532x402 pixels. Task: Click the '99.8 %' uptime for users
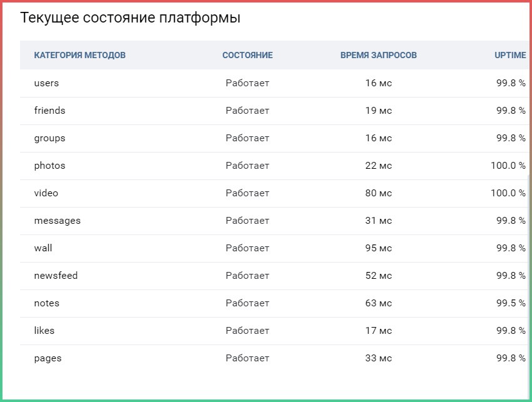tap(511, 83)
